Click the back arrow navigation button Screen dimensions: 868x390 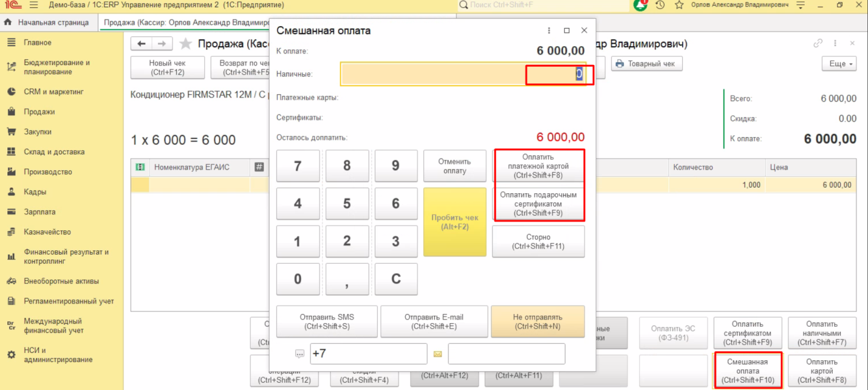(142, 44)
